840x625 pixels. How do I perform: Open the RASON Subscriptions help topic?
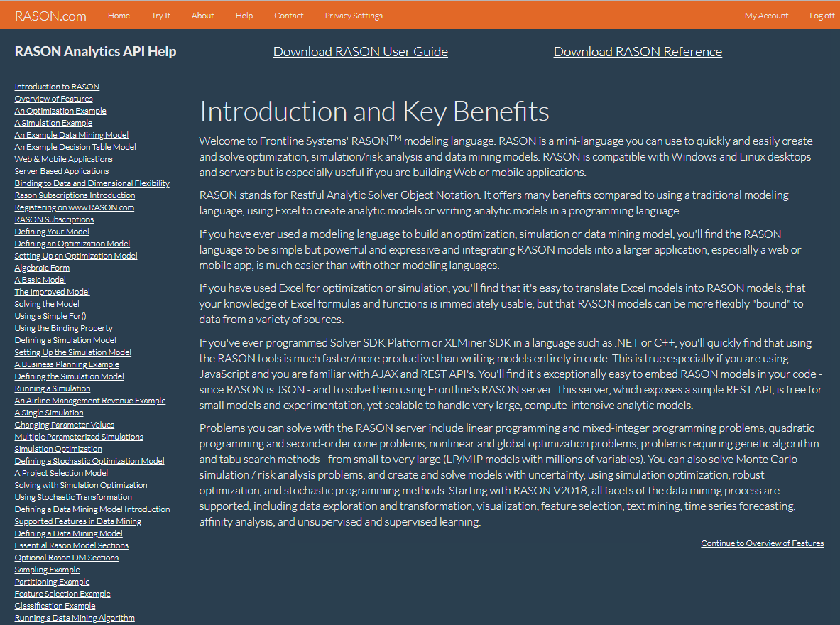[x=54, y=219]
